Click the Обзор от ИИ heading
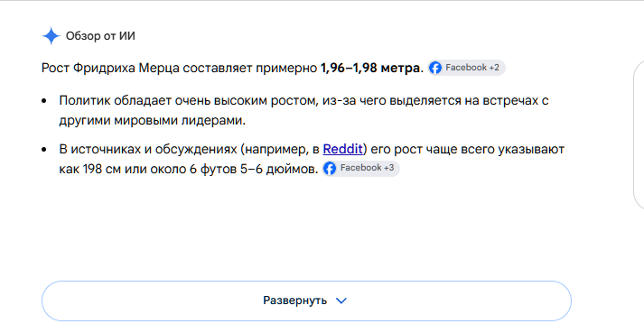The image size is (644, 333). tap(100, 36)
